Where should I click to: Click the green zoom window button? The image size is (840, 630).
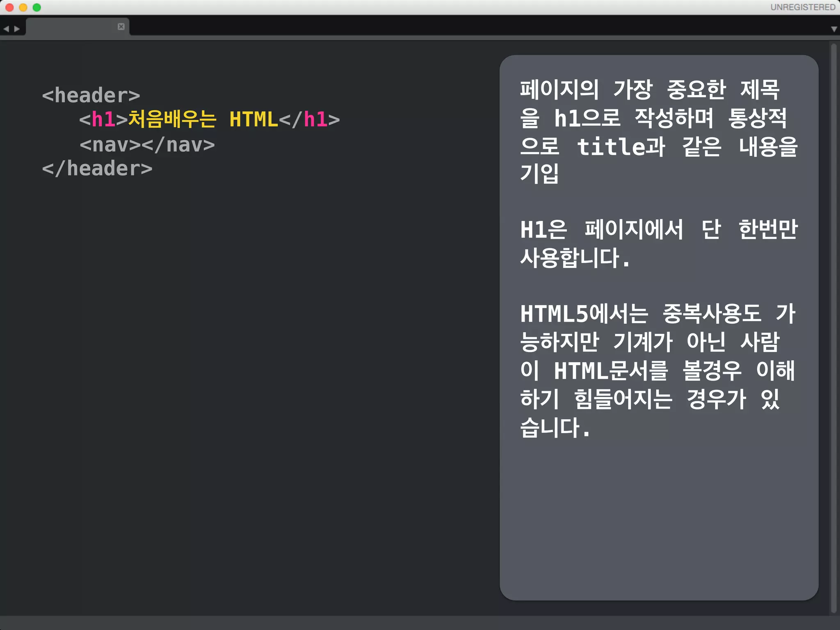tap(37, 7)
